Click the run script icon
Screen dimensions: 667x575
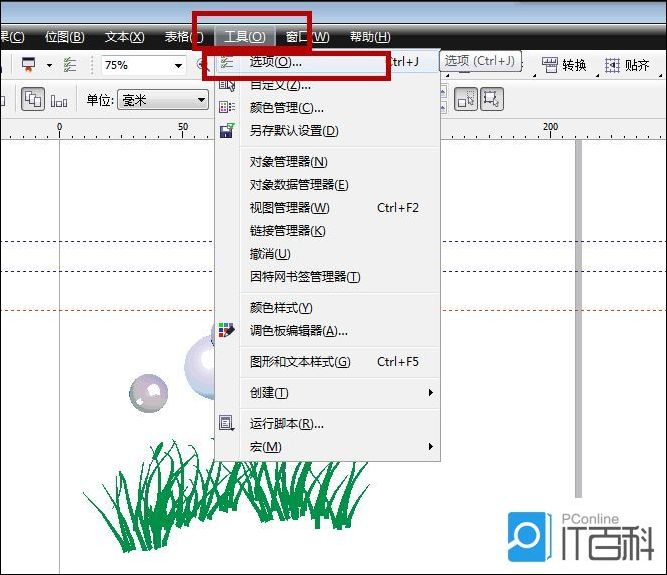(x=226, y=423)
